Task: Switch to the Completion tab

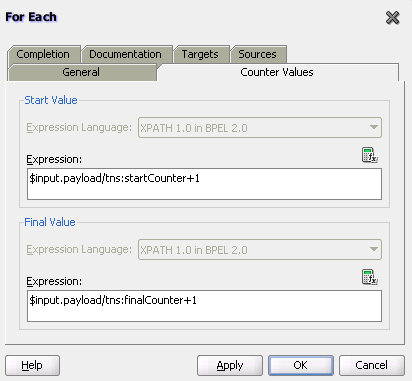Action: 43,54
